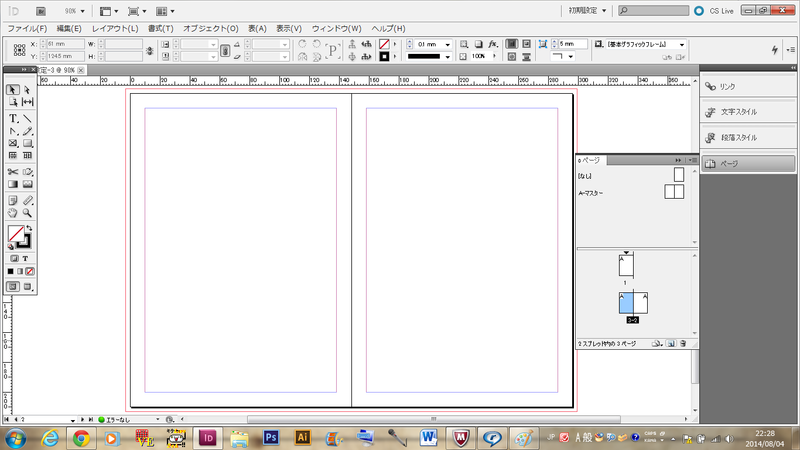Select the Hand tool
The width and height of the screenshot is (800, 450).
pos(13,213)
